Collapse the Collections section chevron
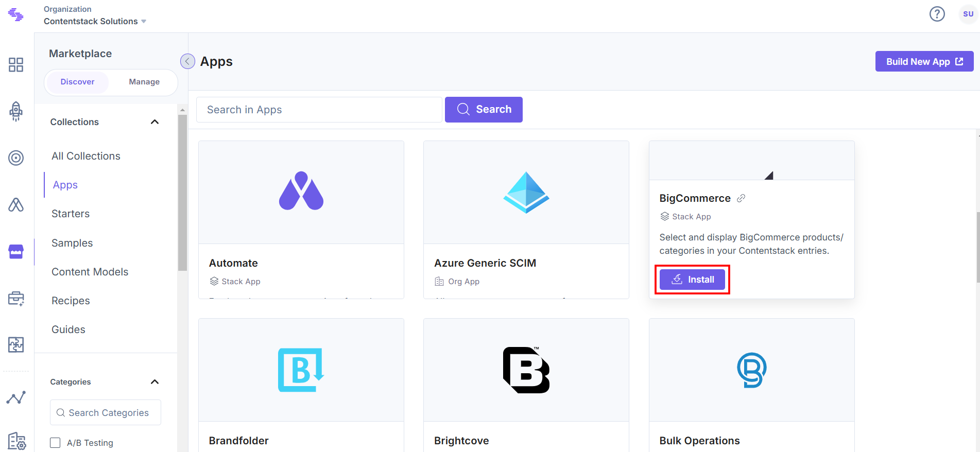The width and height of the screenshot is (980, 452). (x=154, y=122)
